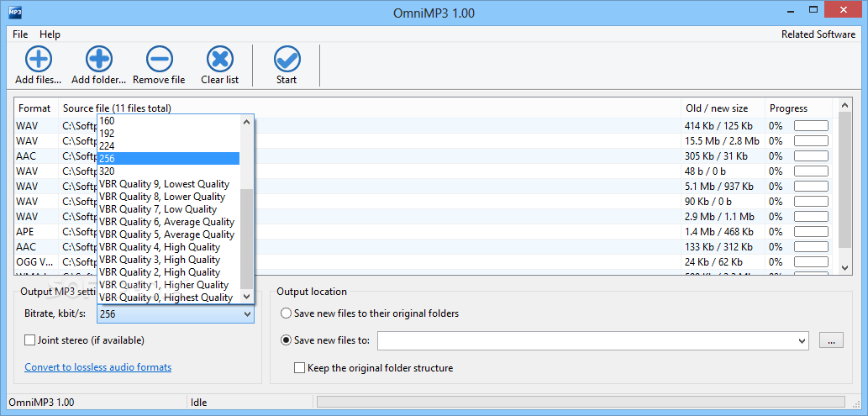Click the Progress column header
This screenshot has width=868, height=416.
point(798,108)
